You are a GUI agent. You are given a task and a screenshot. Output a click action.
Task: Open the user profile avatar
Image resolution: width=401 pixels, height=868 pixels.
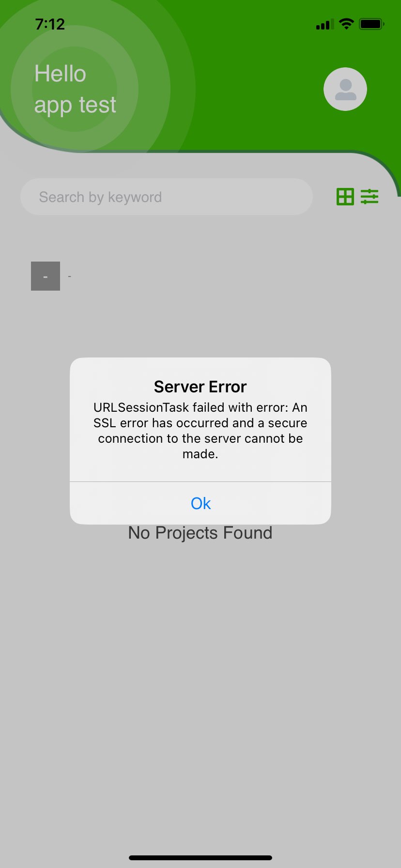coord(345,89)
